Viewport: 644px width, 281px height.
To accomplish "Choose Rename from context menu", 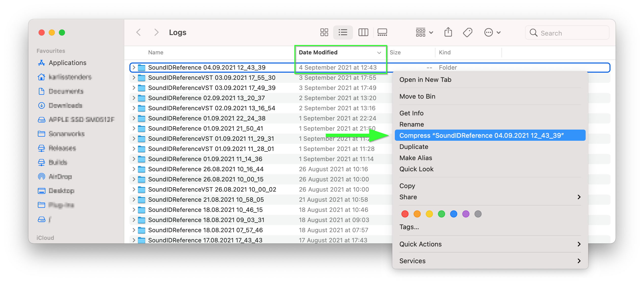I will (x=490, y=124).
